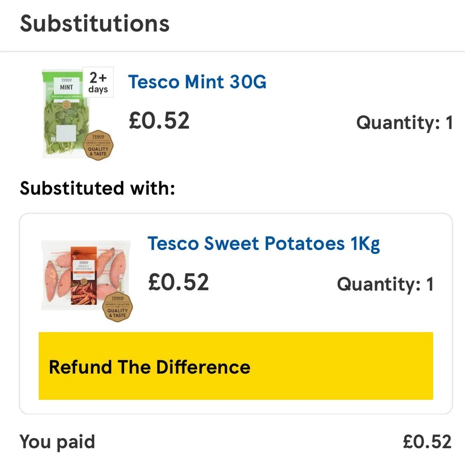Open the Tesco Mint 30G product link
The height and width of the screenshot is (476, 465).
[x=197, y=82]
